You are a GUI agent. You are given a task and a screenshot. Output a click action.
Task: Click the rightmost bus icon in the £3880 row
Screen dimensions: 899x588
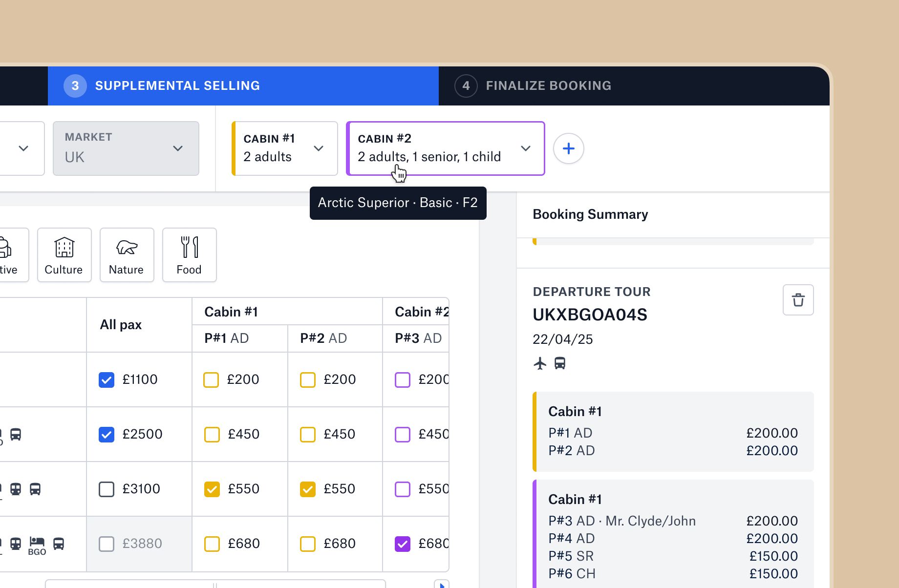[x=59, y=544]
